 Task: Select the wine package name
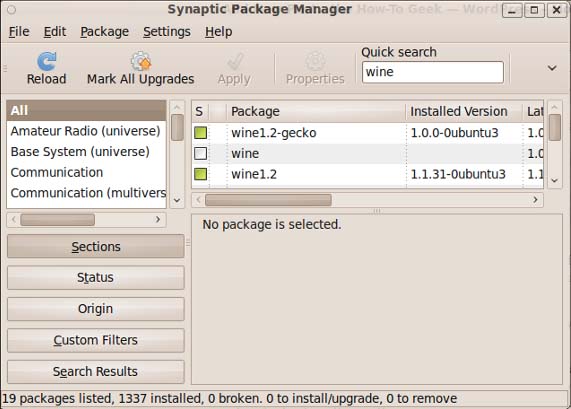[245, 154]
